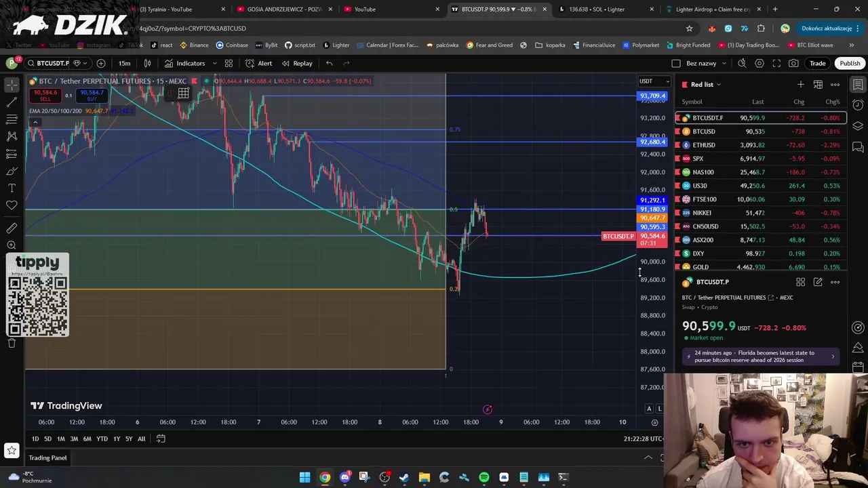Image resolution: width=868 pixels, height=488 pixels.
Task: Enter fullscreen mode icon
Action: [776, 63]
